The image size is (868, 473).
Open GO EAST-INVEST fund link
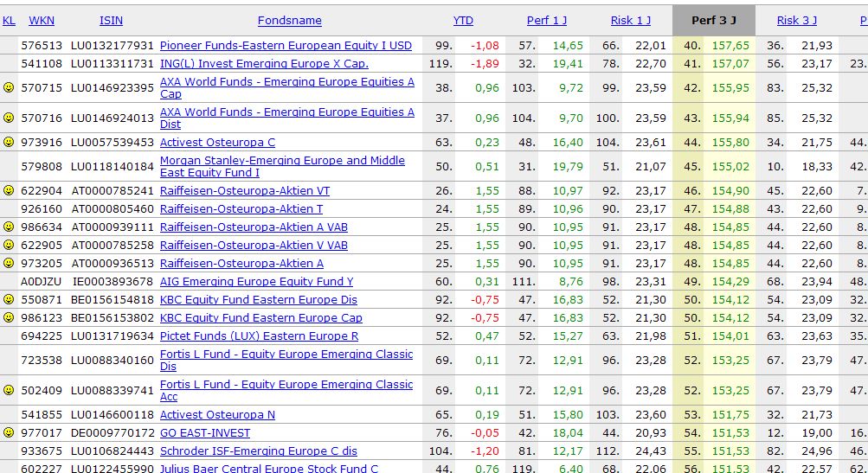point(205,433)
